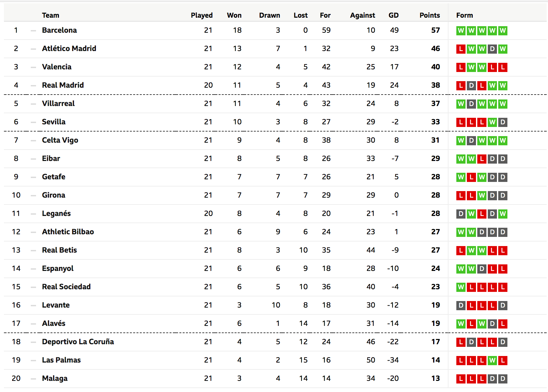
Task: Open the Athletic Bilbao team link
Action: tap(68, 232)
